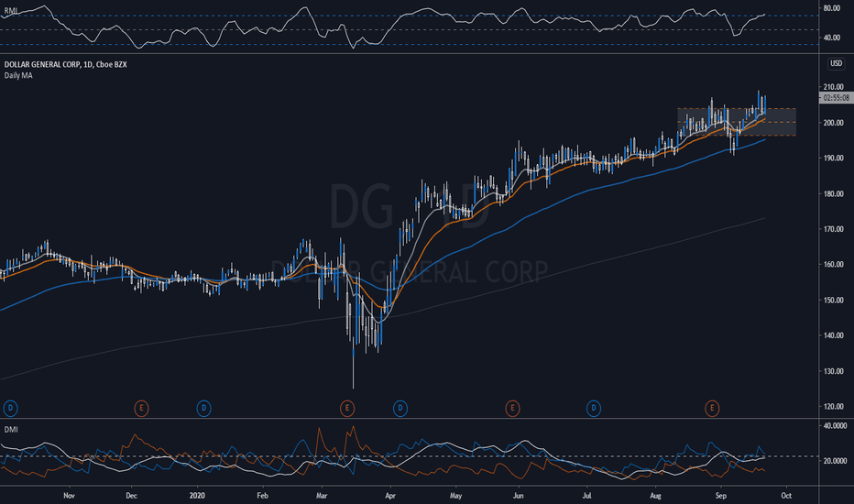Open the earnings marker dated mid-March
The height and width of the screenshot is (504, 854).
point(347,408)
